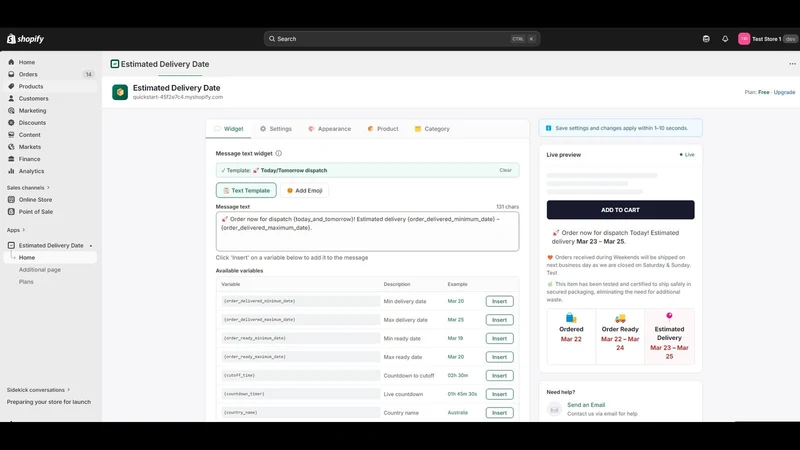The width and height of the screenshot is (800, 450).
Task: Click the '131 chars' counter text
Action: (x=507, y=207)
